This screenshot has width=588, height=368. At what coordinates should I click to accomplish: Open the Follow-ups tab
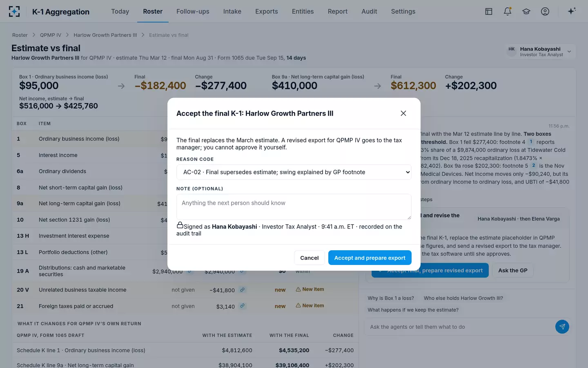click(x=193, y=11)
